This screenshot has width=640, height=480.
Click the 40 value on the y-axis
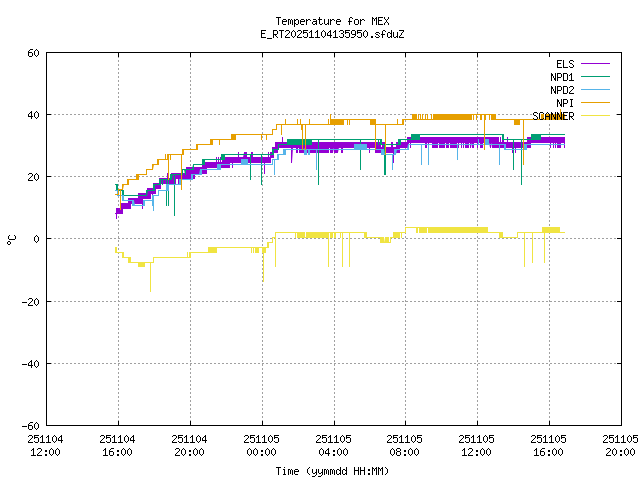coord(33,115)
